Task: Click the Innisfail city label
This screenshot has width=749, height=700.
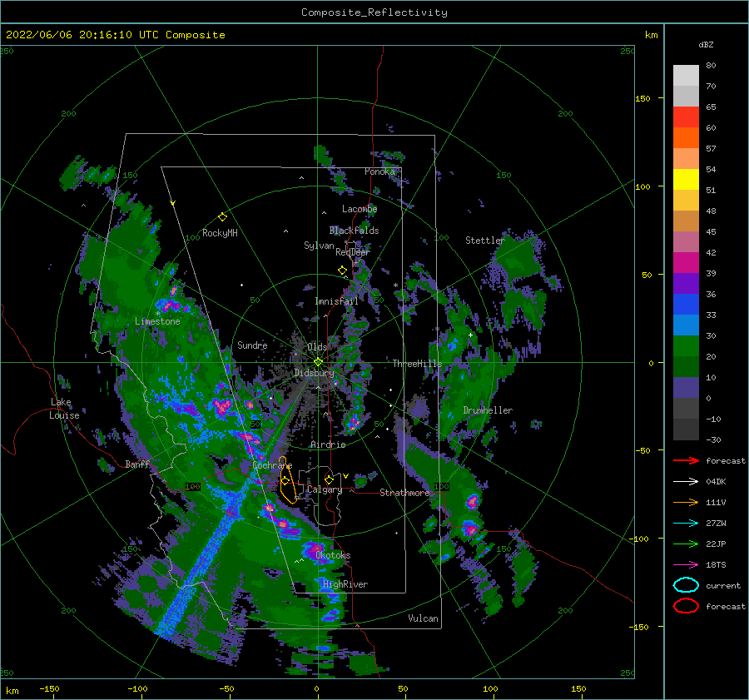Action: point(336,301)
